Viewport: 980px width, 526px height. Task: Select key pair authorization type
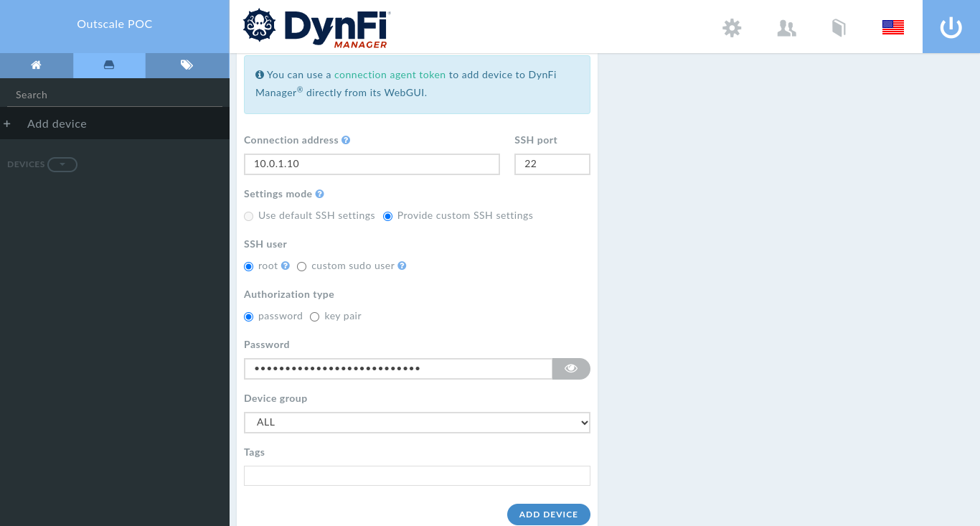coord(314,316)
